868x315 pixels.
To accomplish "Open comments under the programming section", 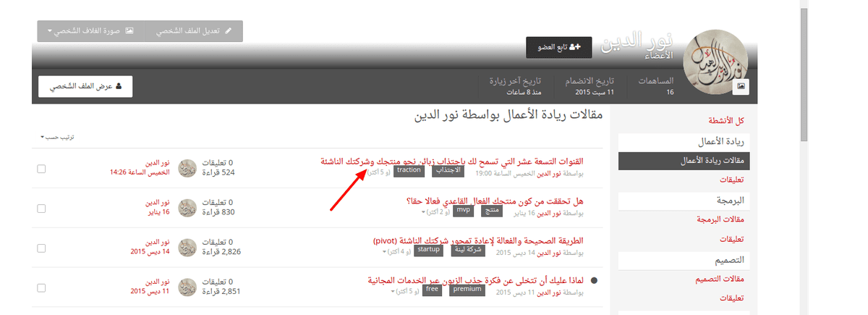I will (733, 238).
